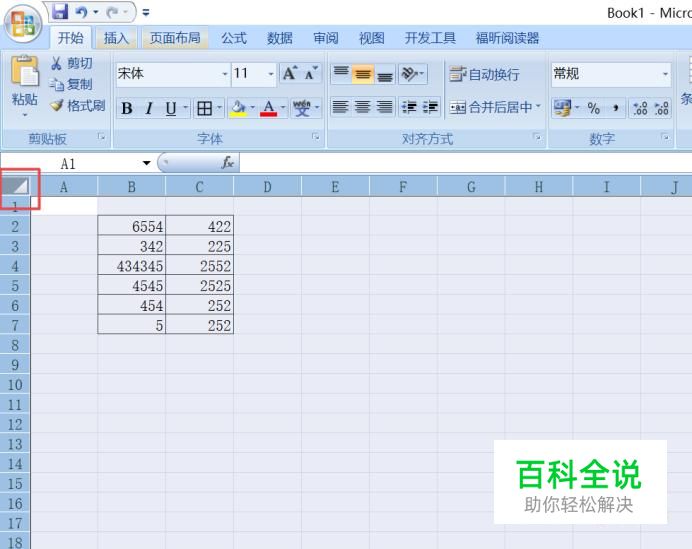
Task: Decrease the decimal places
Action: point(661,108)
